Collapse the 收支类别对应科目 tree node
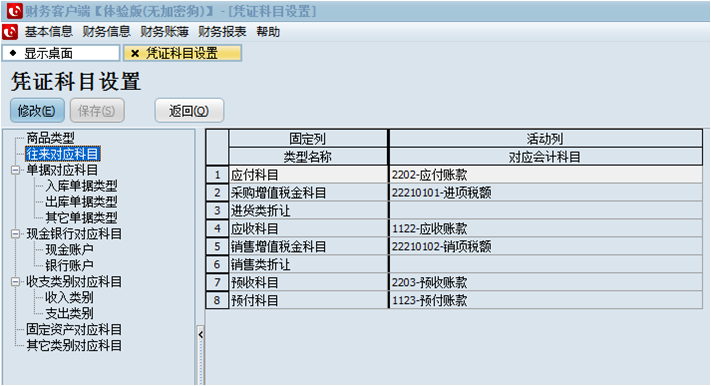This screenshot has height=386, width=711. 15,282
